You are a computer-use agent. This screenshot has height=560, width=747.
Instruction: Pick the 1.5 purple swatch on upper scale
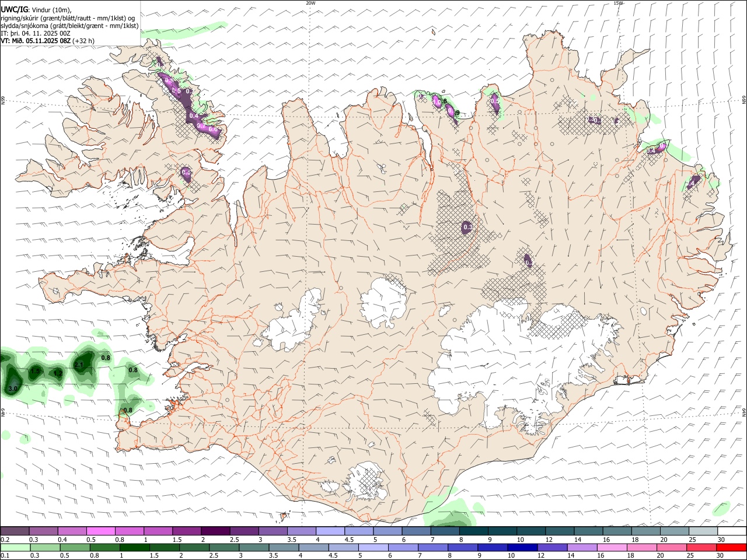tap(187, 531)
